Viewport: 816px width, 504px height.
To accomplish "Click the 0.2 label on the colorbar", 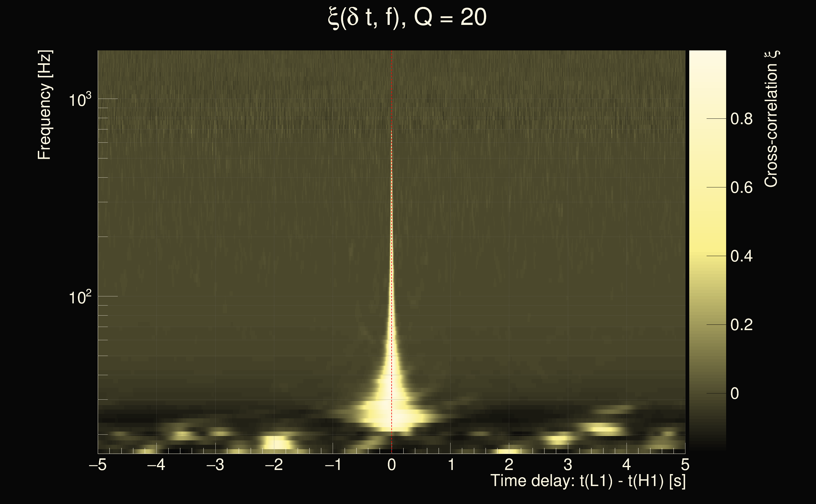I will [x=741, y=325].
